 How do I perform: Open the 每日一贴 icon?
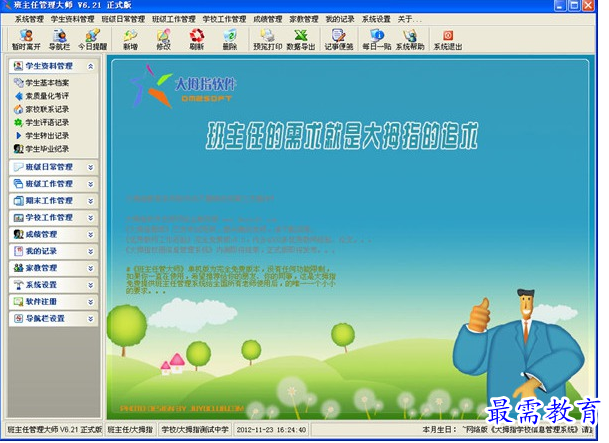[377, 40]
